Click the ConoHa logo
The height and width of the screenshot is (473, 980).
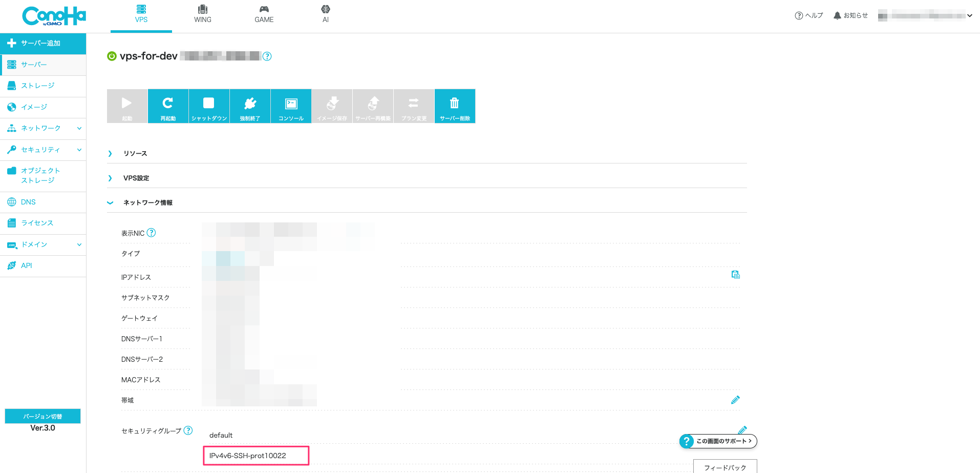point(54,16)
